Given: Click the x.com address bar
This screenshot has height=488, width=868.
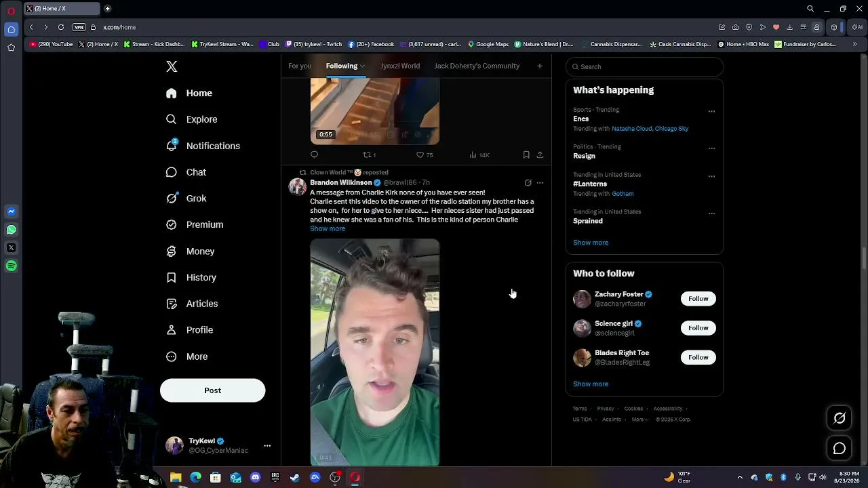Looking at the screenshot, I should point(119,27).
